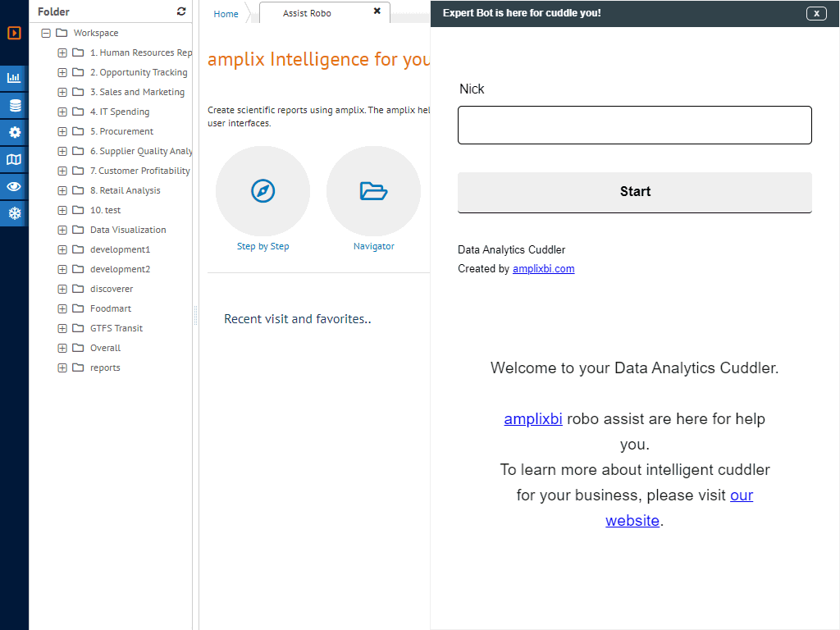Expand the Data Visualization folder
This screenshot has width=840, height=630.
point(62,230)
